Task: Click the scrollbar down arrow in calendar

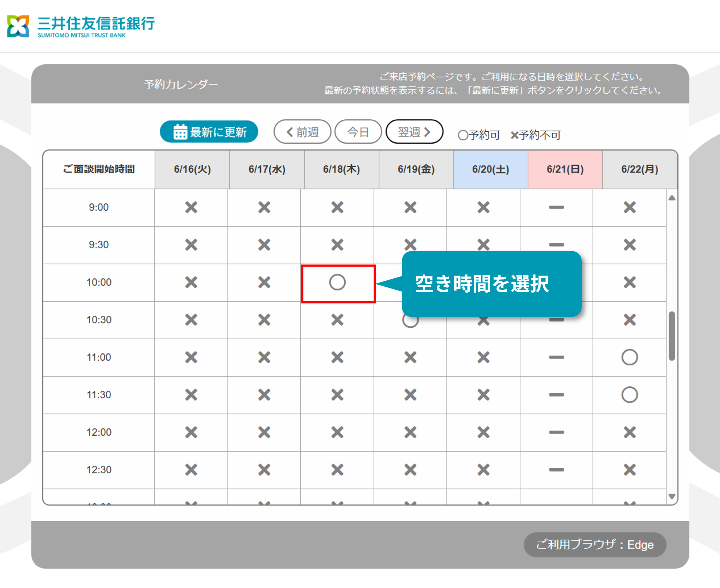Action: pos(671,496)
